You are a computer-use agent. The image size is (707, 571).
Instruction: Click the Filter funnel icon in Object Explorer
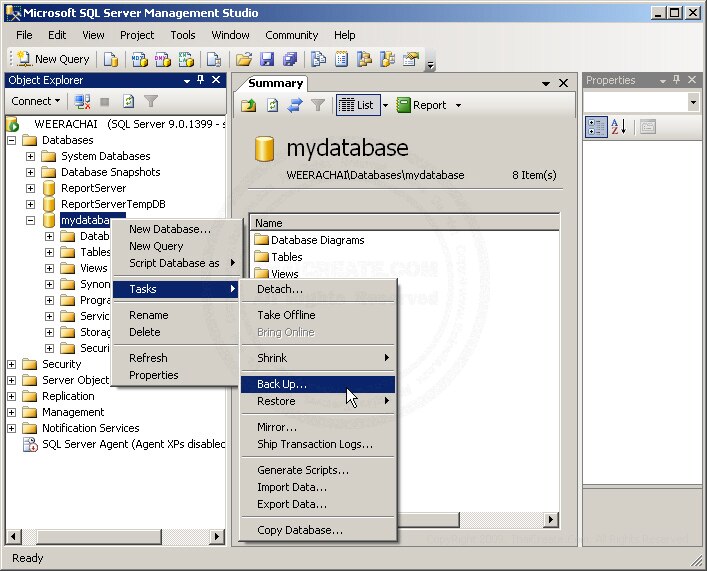(151, 101)
